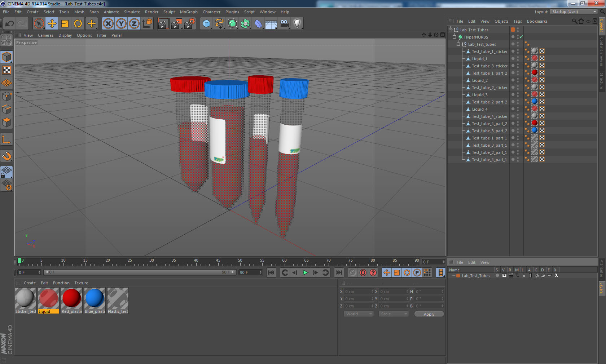Select the Liquid_3 object

[x=480, y=95]
